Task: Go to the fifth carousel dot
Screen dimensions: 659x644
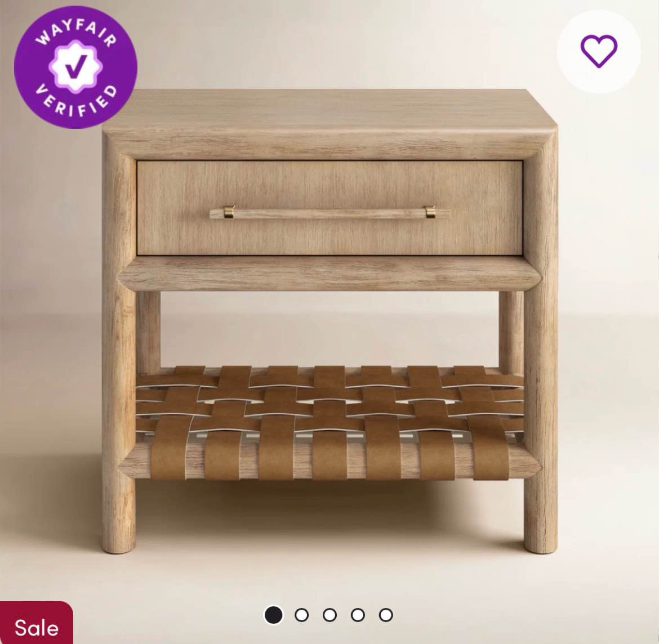Action: pos(386,615)
